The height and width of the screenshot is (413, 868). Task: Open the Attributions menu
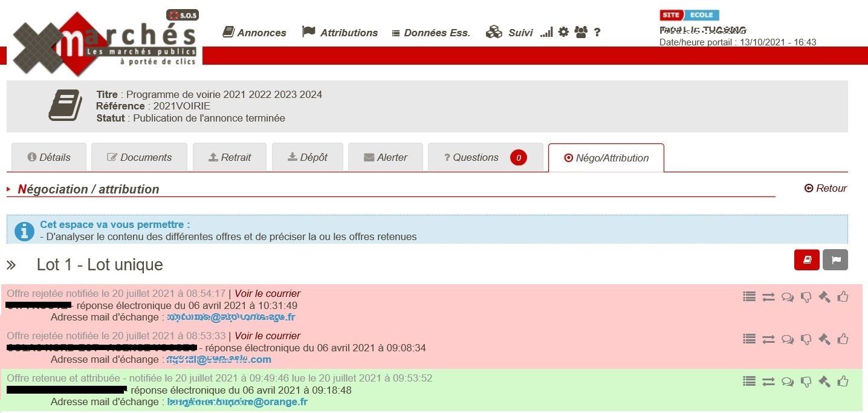click(340, 33)
